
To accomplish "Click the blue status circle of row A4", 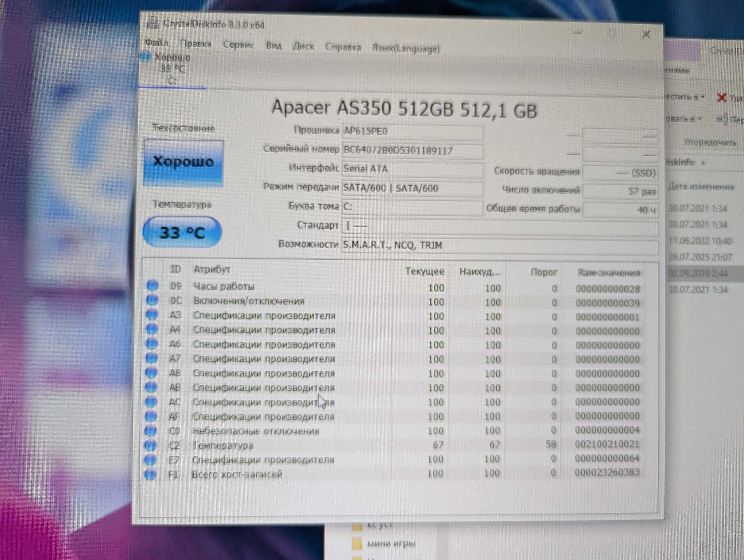I will click(x=152, y=329).
